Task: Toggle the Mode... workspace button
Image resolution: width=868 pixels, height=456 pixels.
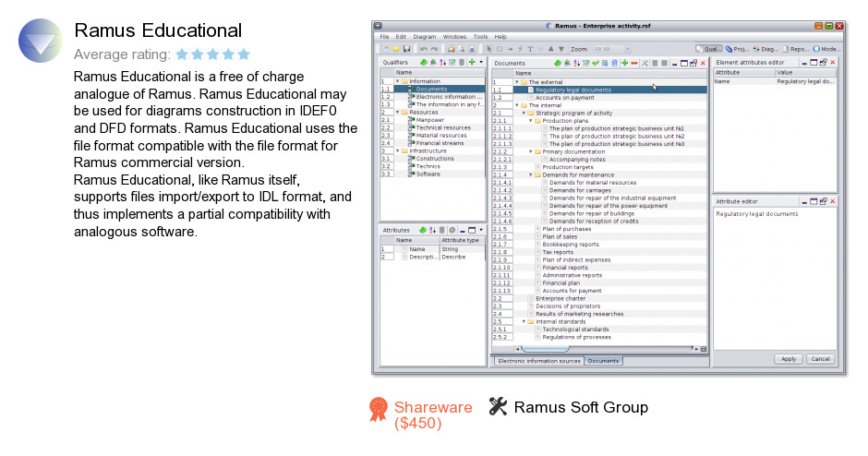Action: pos(826,49)
